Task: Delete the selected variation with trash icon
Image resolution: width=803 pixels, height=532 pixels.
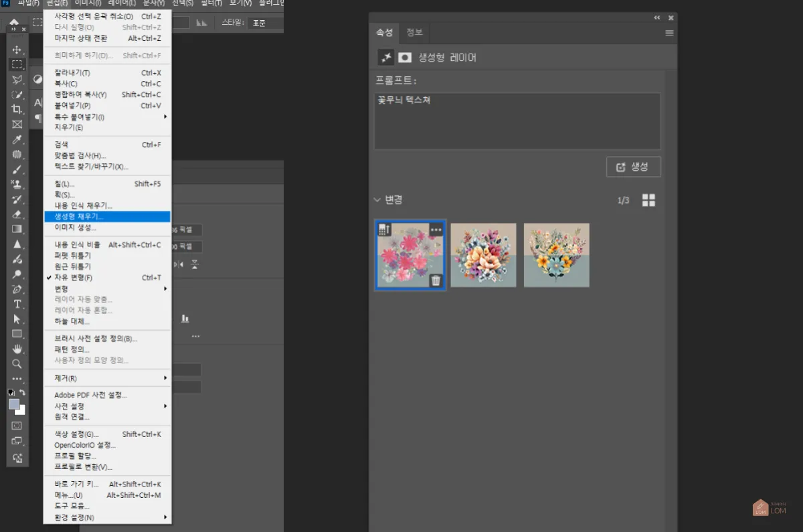Action: pyautogui.click(x=436, y=280)
